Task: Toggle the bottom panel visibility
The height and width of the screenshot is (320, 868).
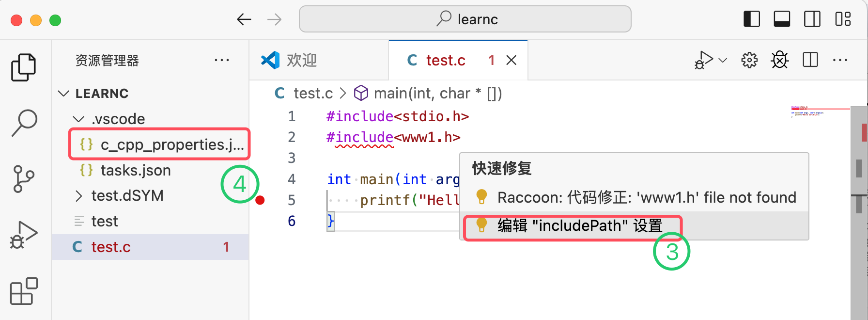Action: [x=782, y=19]
